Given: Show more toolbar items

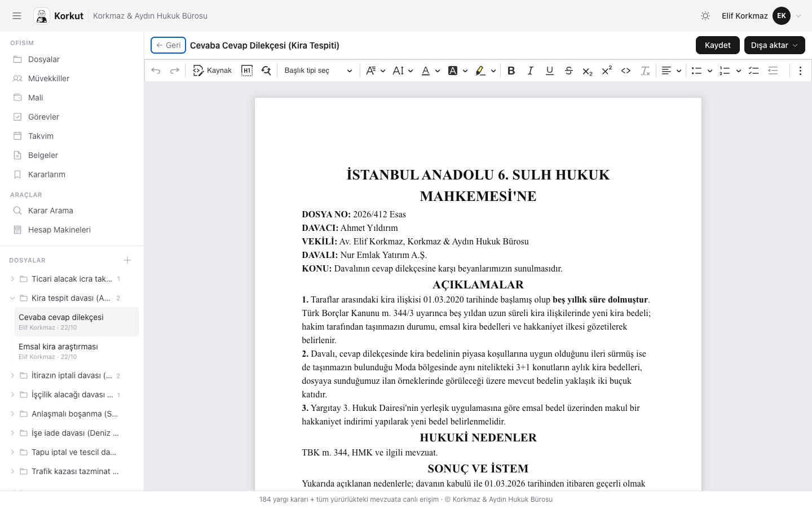Looking at the screenshot, I should coord(800,71).
